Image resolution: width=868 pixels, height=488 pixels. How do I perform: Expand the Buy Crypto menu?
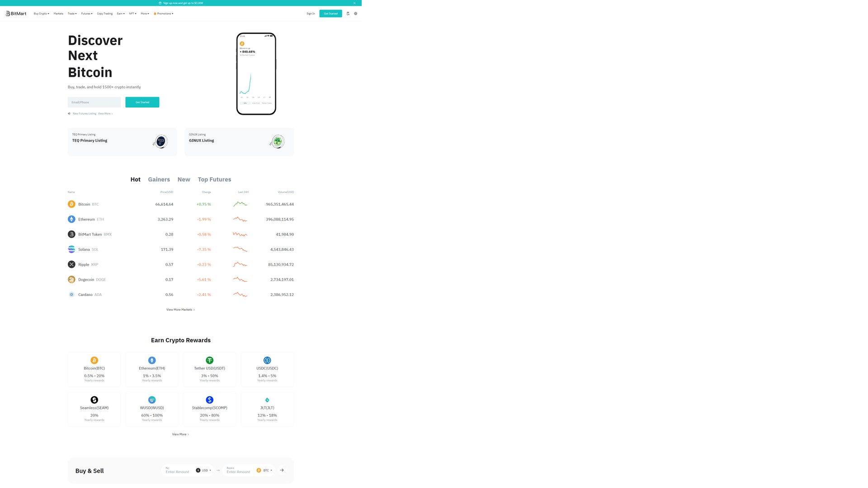tap(42, 14)
